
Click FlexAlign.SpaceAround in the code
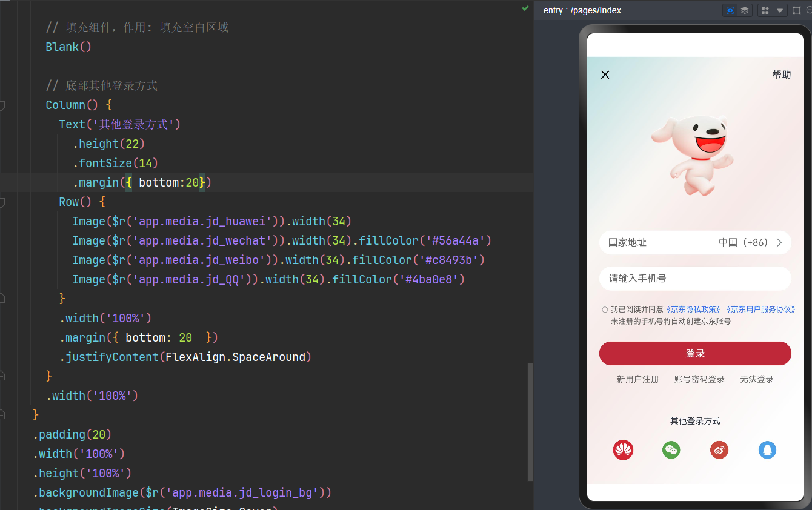[235, 357]
